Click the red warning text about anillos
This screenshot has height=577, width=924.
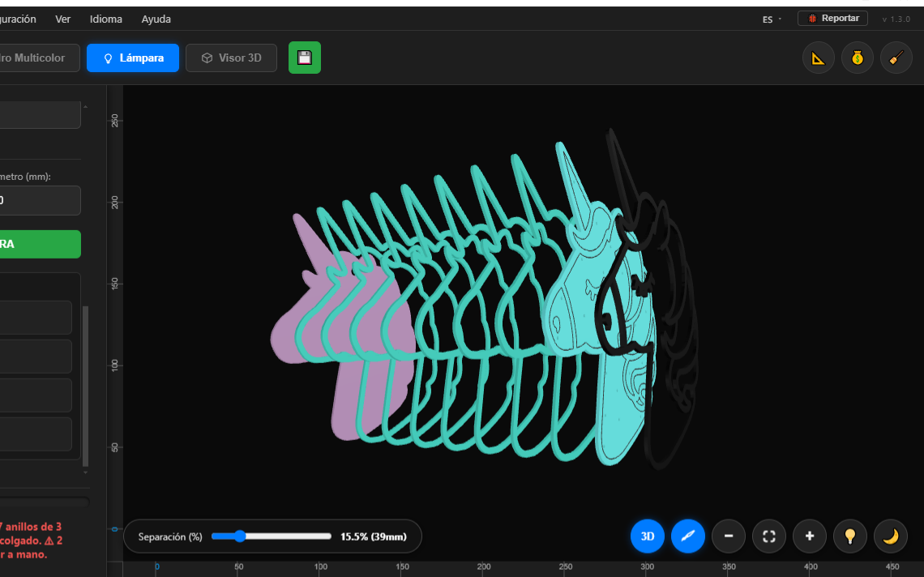pyautogui.click(x=32, y=541)
